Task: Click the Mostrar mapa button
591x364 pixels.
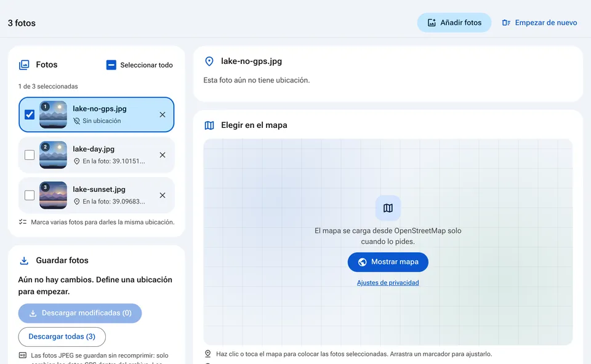Action: 388,262
